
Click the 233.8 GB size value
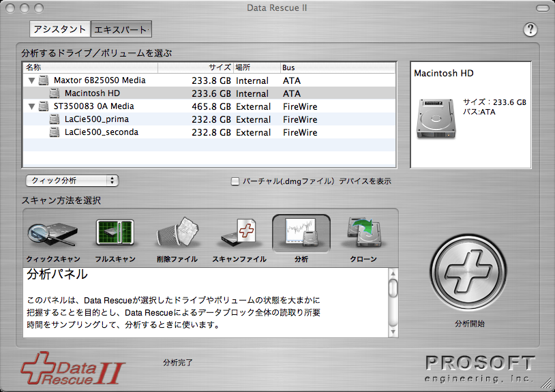click(x=211, y=80)
